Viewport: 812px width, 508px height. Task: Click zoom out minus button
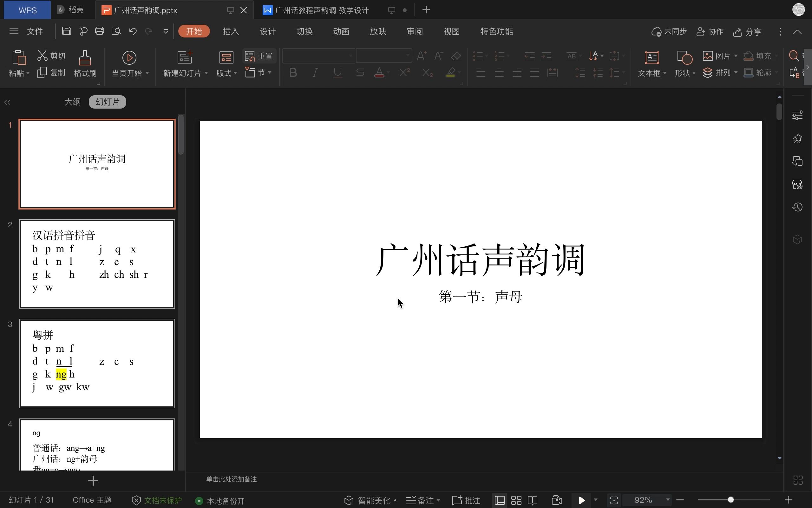point(680,500)
